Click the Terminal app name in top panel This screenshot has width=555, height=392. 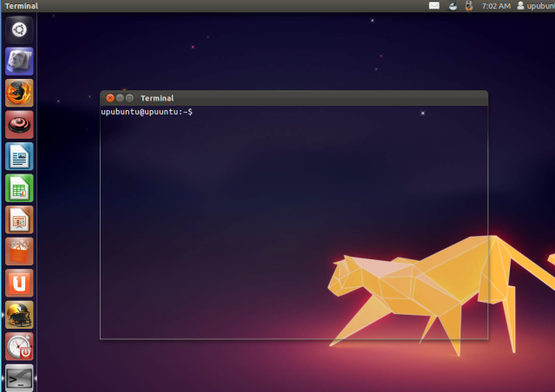21,6
